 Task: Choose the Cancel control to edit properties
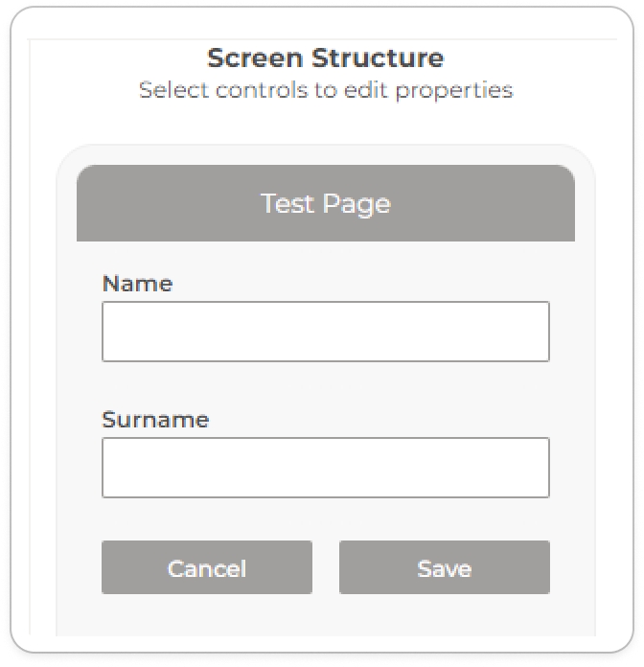click(x=206, y=567)
